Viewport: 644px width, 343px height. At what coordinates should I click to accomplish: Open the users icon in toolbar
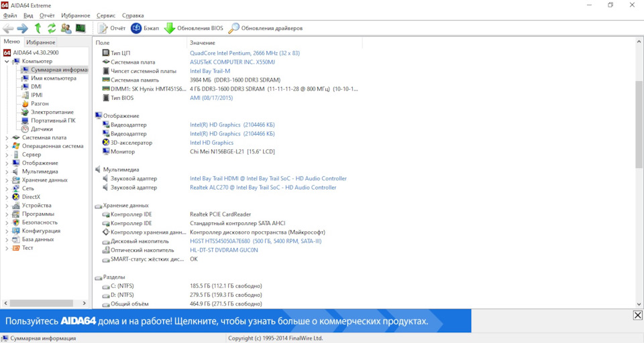66,28
